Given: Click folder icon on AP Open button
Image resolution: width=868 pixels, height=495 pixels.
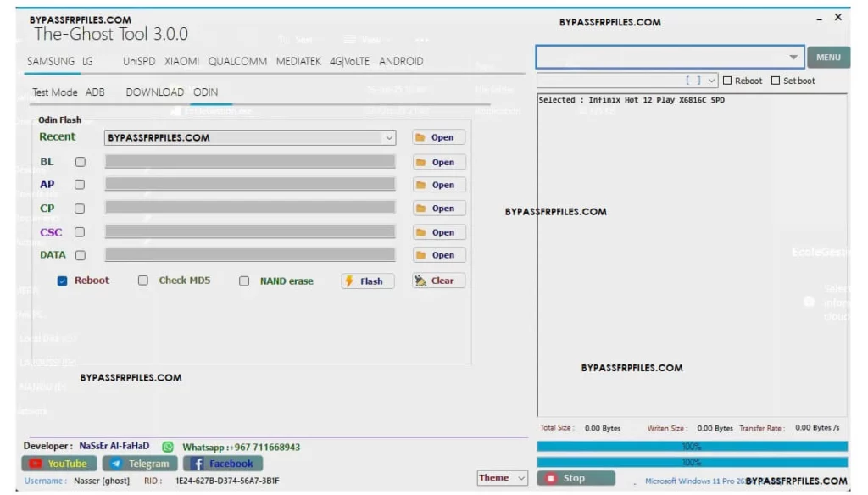Looking at the screenshot, I should point(420,185).
